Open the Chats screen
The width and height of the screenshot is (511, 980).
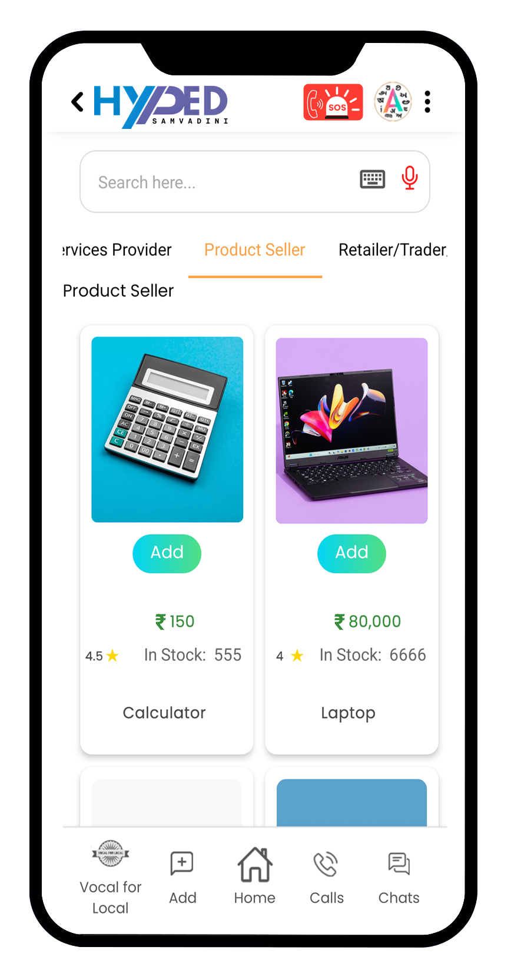click(399, 878)
